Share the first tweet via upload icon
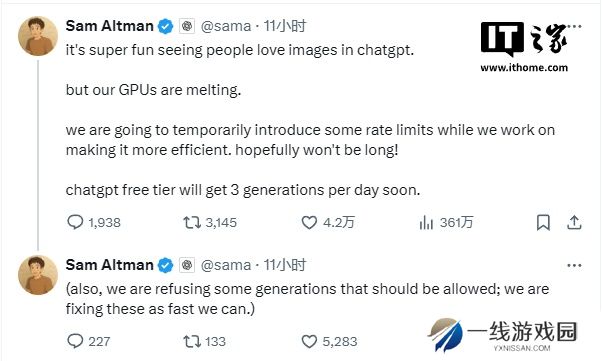The width and height of the screenshot is (602, 361). pos(574,222)
